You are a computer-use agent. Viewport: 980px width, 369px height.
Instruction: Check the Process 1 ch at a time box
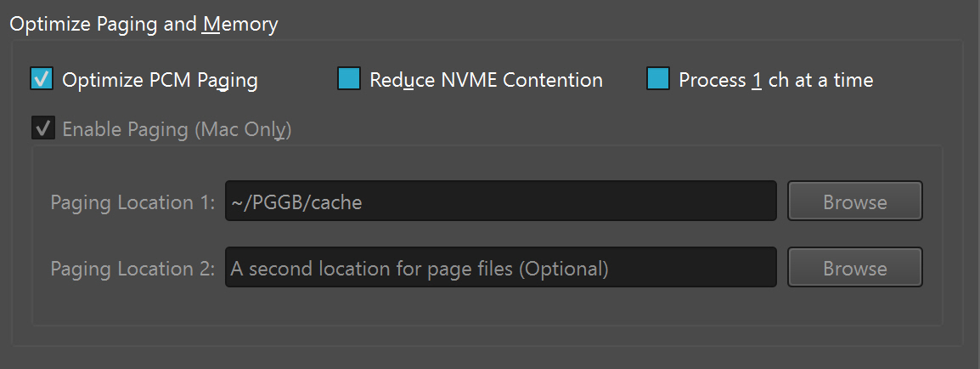[x=658, y=79]
